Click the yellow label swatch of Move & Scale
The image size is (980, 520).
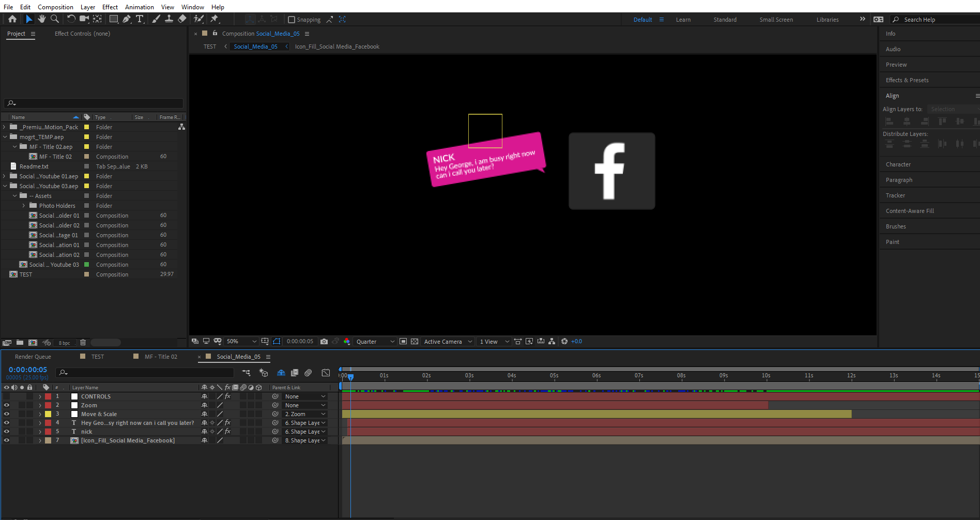pyautogui.click(x=48, y=414)
